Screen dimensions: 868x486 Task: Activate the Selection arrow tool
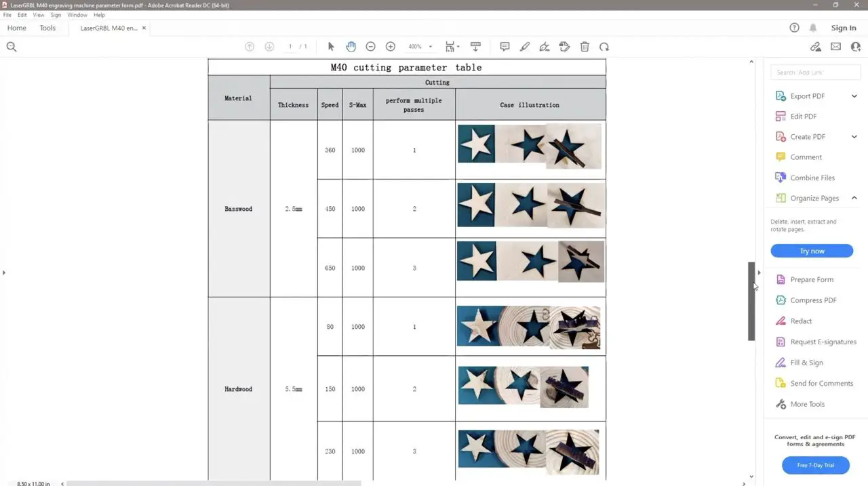331,47
